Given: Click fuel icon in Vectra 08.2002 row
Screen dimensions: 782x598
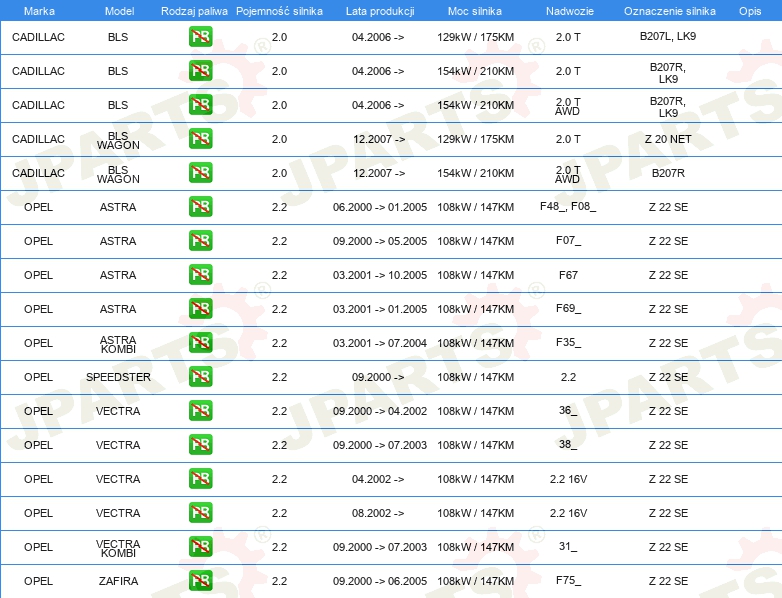Looking at the screenshot, I should (x=200, y=513).
